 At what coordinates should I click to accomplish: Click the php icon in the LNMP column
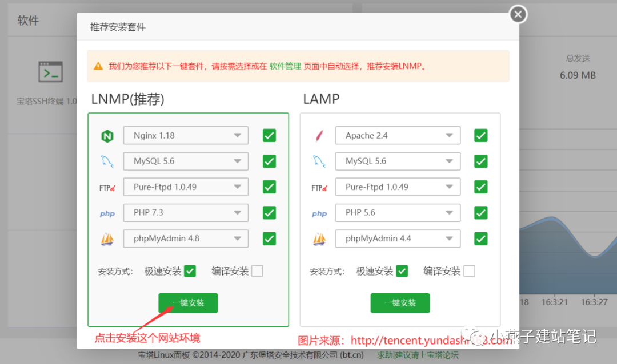point(107,212)
